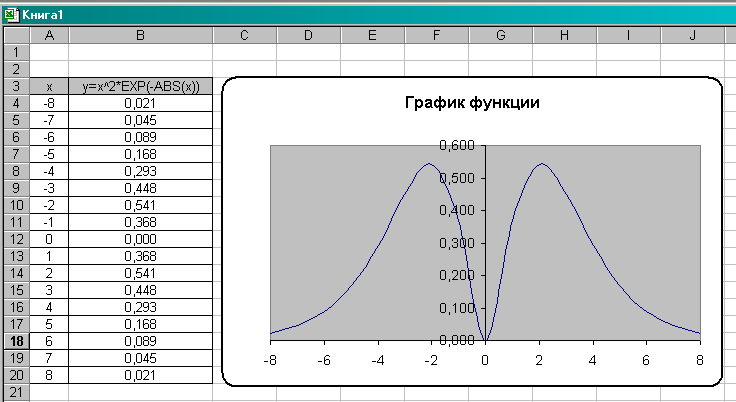736x402 pixels.
Task: Click cell A11 with value -1
Action: 49,222
